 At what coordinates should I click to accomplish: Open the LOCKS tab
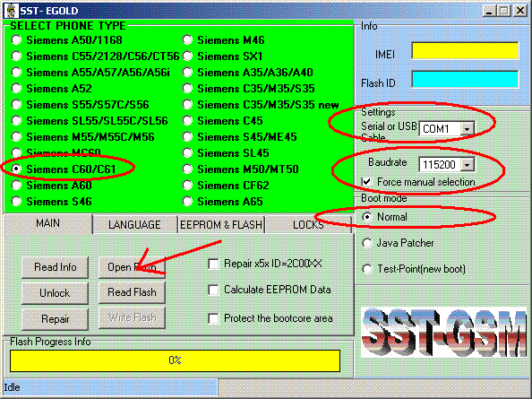point(308,225)
